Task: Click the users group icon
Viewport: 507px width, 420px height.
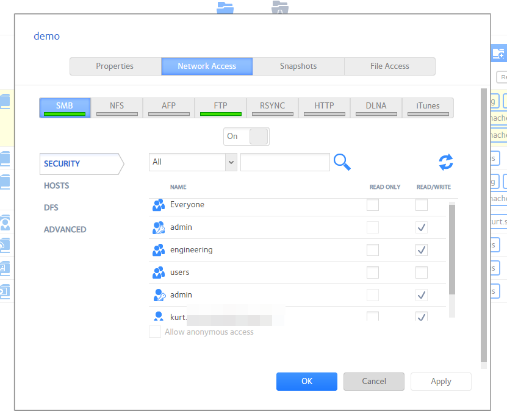Action: pyautogui.click(x=159, y=272)
